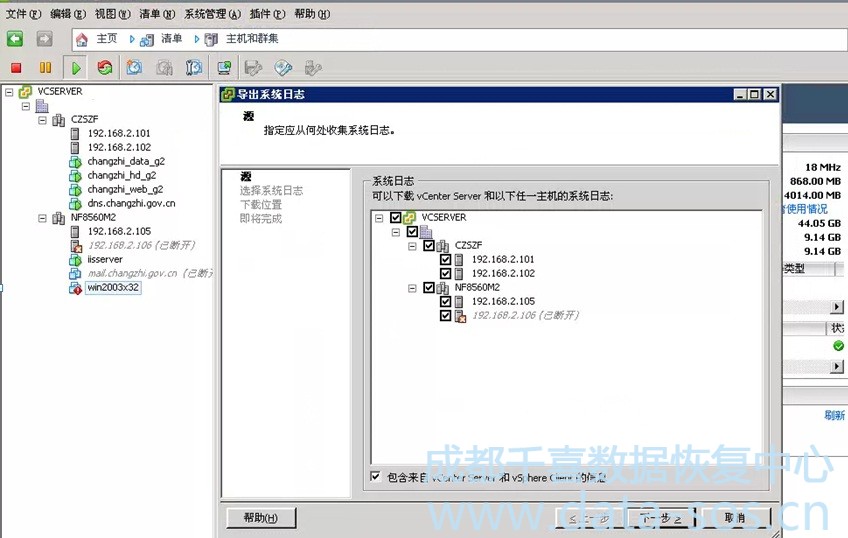848x538 pixels.
Task: Click the Revert to Snapshot toolbar icon
Action: [164, 68]
